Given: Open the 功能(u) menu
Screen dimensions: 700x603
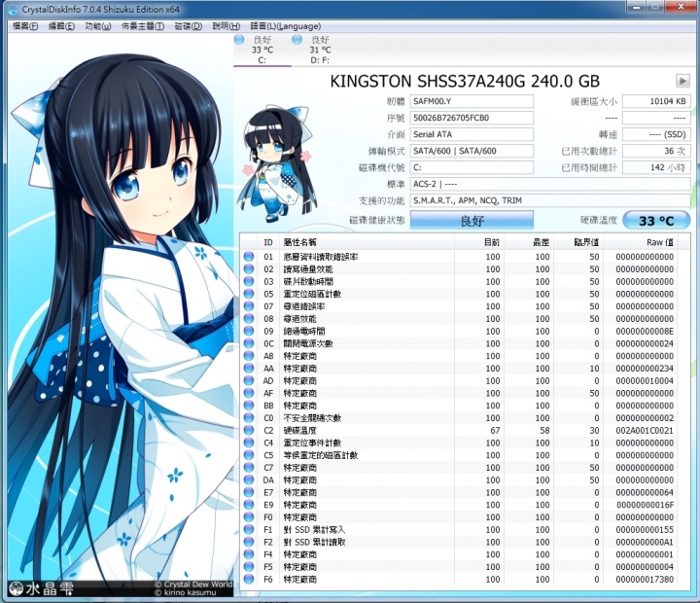Looking at the screenshot, I should coord(98,26).
